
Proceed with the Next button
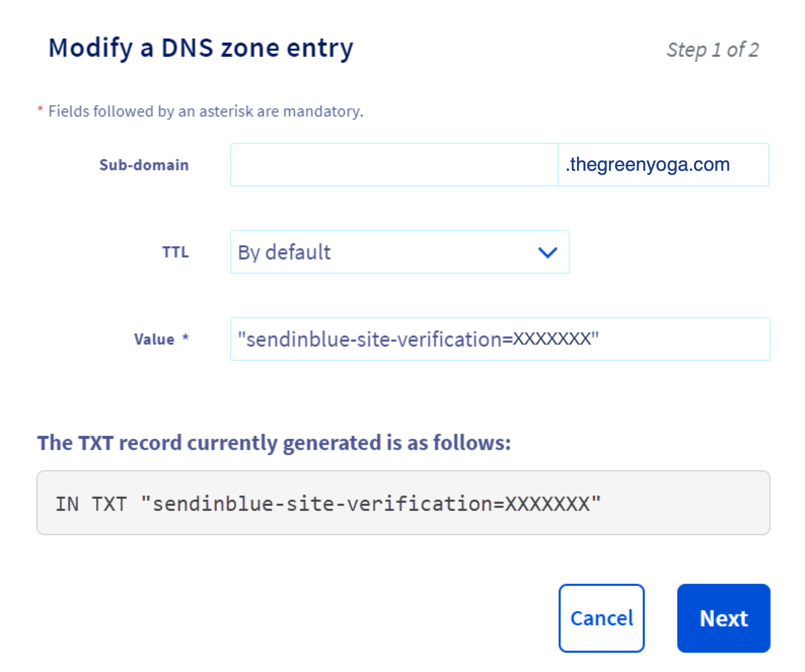pos(723,618)
